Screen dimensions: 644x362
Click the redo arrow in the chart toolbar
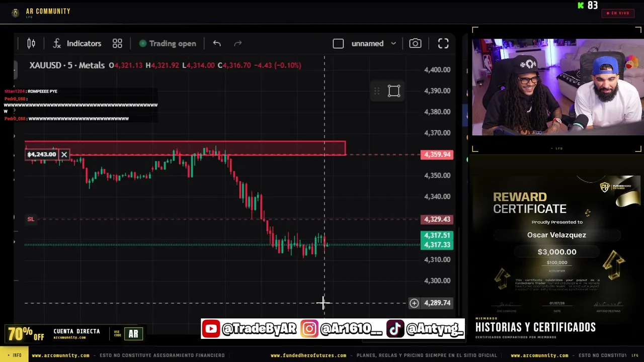238,44
